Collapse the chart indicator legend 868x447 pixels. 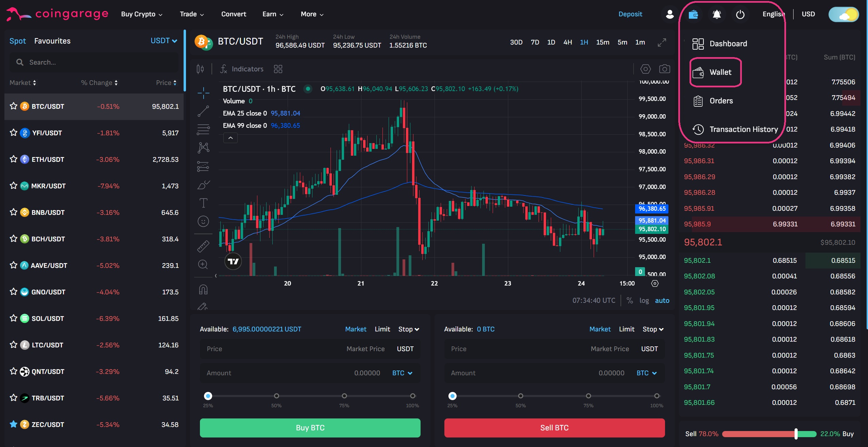[231, 138]
